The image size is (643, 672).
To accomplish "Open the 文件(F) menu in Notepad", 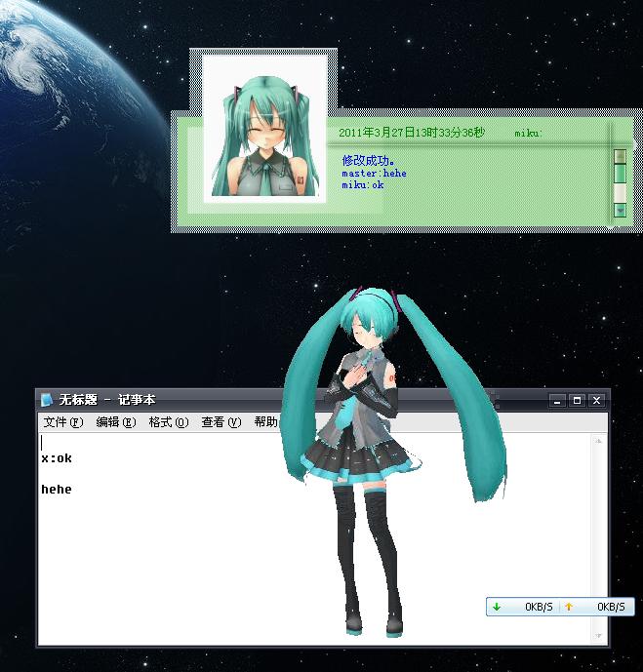I will click(x=63, y=422).
